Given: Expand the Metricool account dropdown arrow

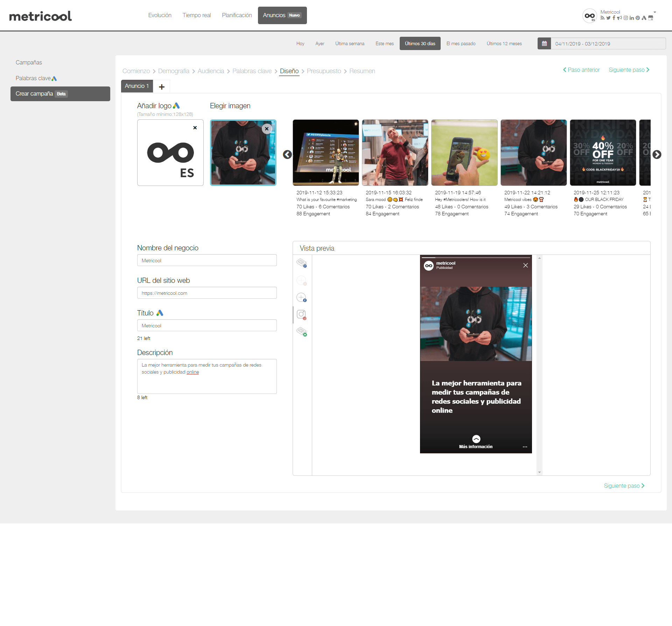Looking at the screenshot, I should 655,12.
